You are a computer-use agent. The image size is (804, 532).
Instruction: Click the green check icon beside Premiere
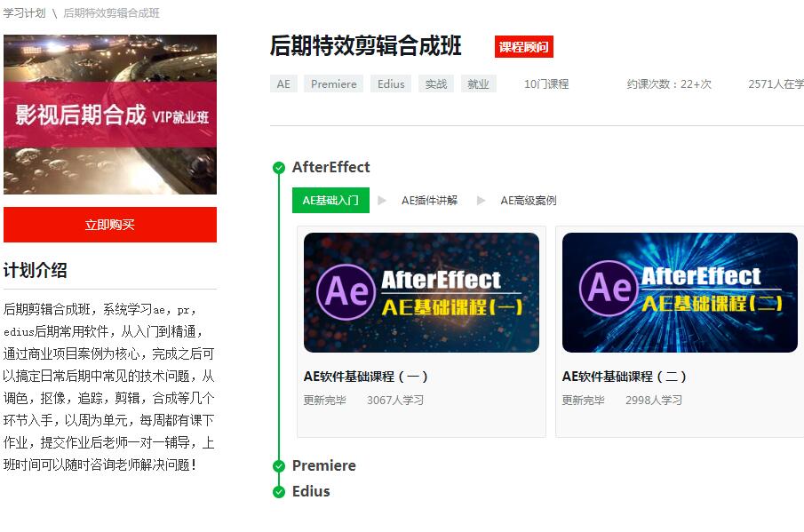[x=279, y=466]
